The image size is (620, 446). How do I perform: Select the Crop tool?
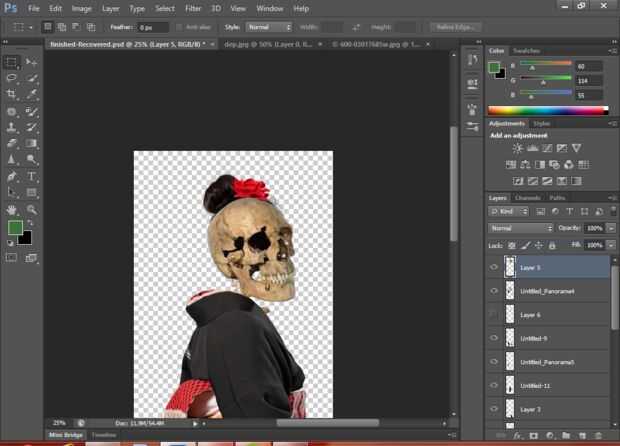click(x=11, y=94)
